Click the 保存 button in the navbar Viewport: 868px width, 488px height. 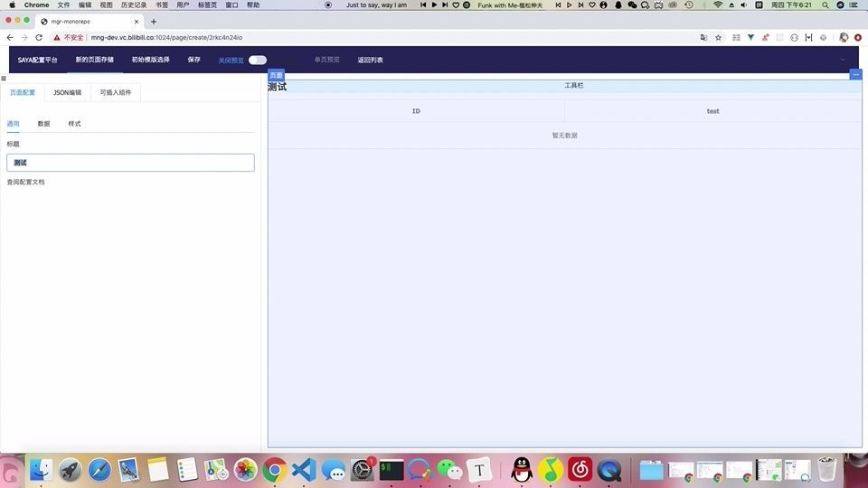(194, 60)
